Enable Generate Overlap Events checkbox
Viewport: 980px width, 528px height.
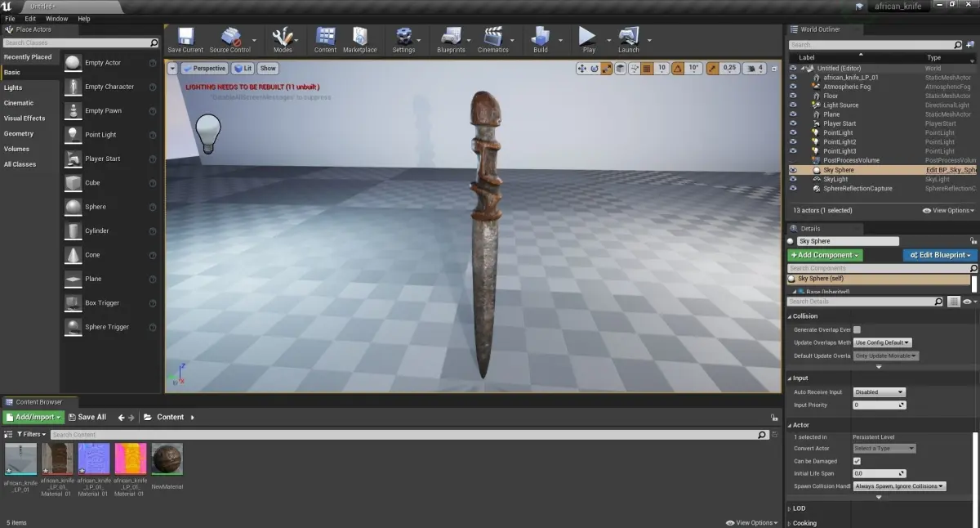(x=857, y=329)
